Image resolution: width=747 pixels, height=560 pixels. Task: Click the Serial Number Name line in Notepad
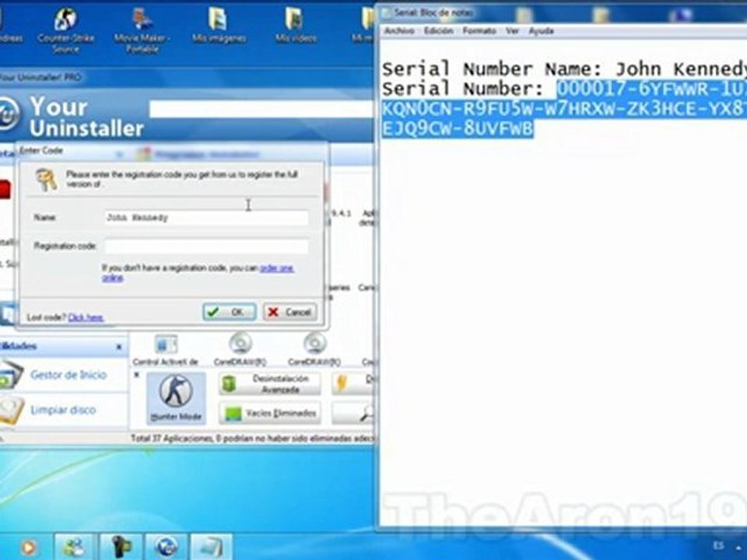564,69
